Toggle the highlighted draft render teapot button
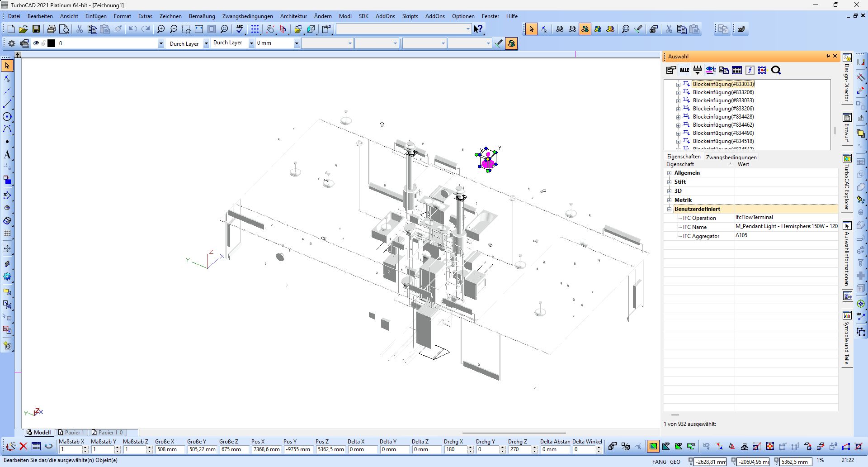868x467 pixels. [x=585, y=29]
